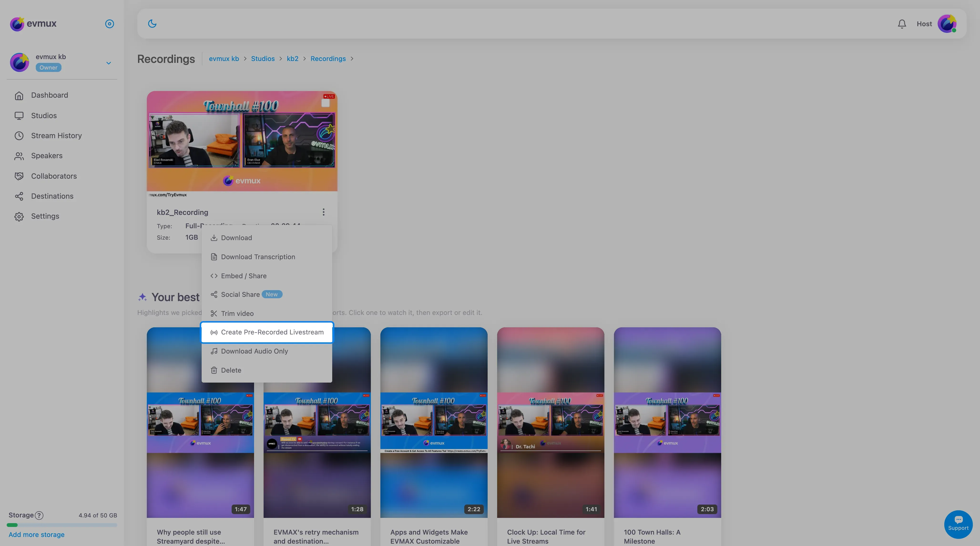Click '100 Town Halls: A Milestone' title
Viewport: 980px width, 546px height.
[652, 536]
